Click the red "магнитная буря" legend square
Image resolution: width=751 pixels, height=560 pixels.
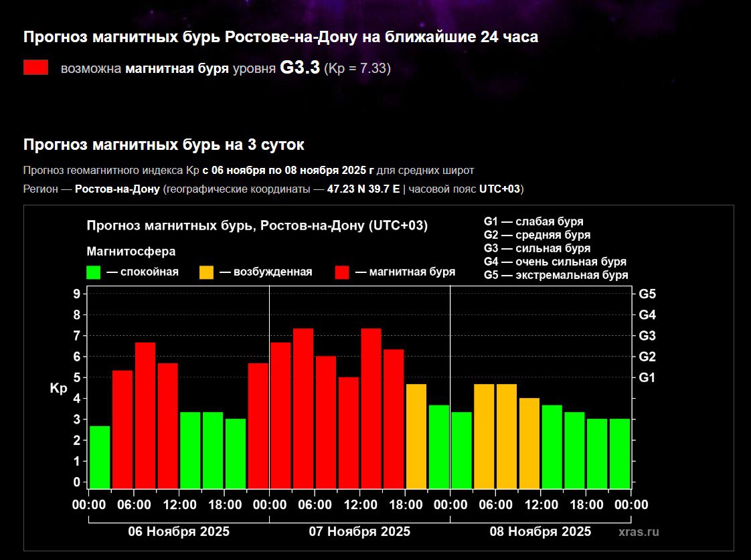coord(342,272)
